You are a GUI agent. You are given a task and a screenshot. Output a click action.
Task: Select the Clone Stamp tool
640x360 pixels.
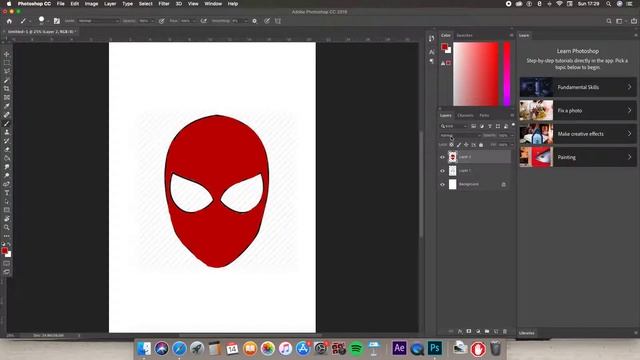click(x=7, y=132)
